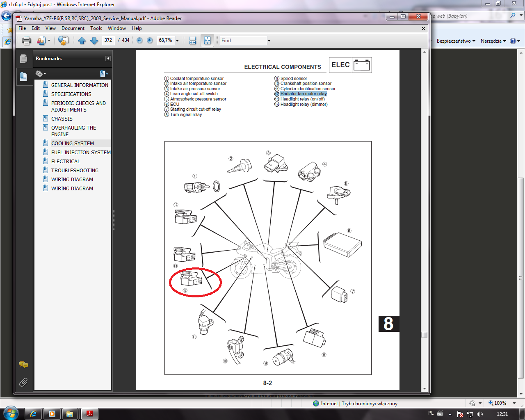Jump to the TROUBLESHOOTING bookmark
This screenshot has width=525, height=420.
tap(75, 171)
